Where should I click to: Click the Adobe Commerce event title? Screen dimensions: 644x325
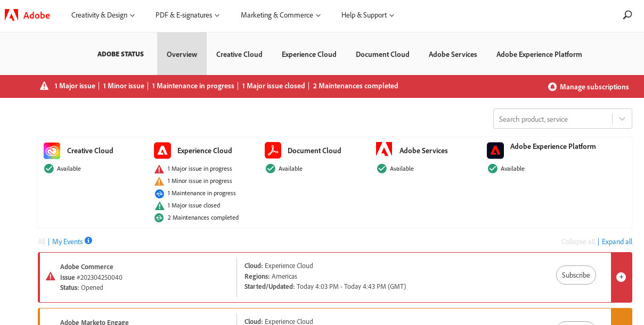coord(87,266)
